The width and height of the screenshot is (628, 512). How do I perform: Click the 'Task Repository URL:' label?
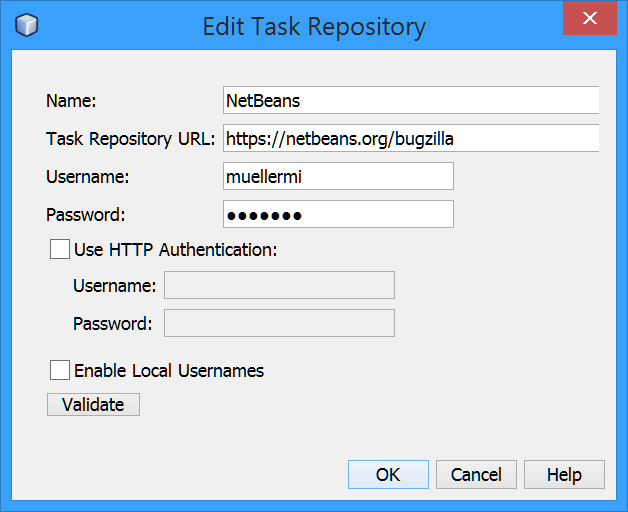[131, 139]
